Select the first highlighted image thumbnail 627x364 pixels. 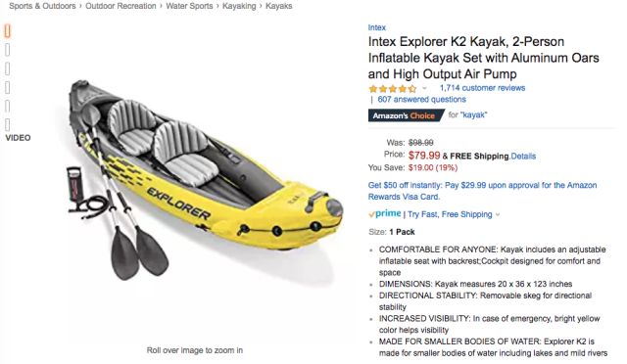[7, 31]
